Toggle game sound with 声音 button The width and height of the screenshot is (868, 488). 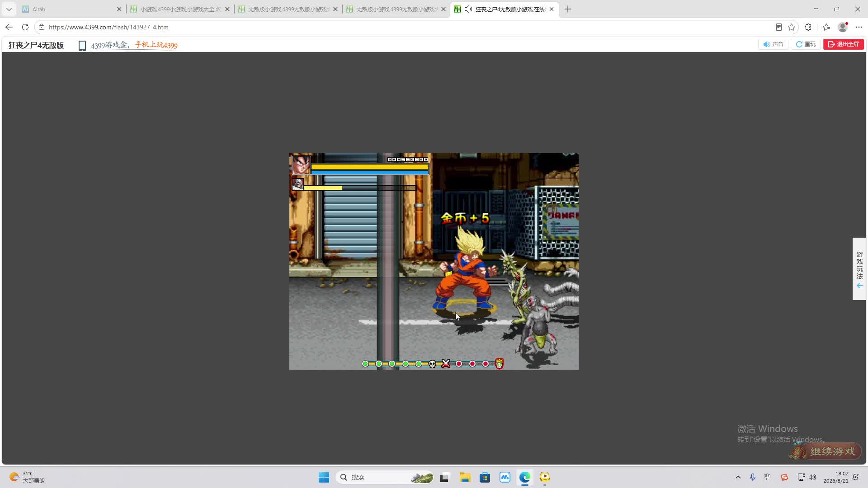[773, 44]
